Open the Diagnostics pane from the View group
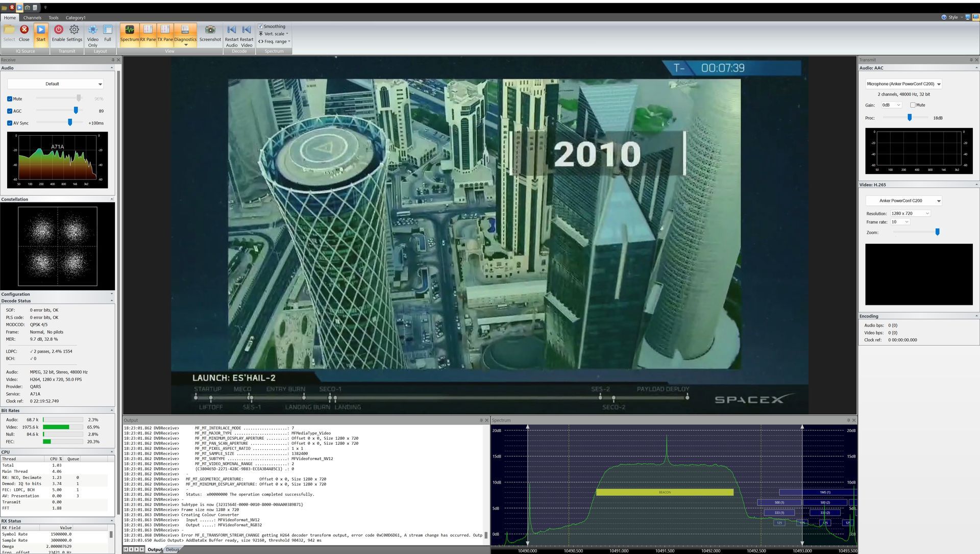The height and width of the screenshot is (554, 980). 185,33
